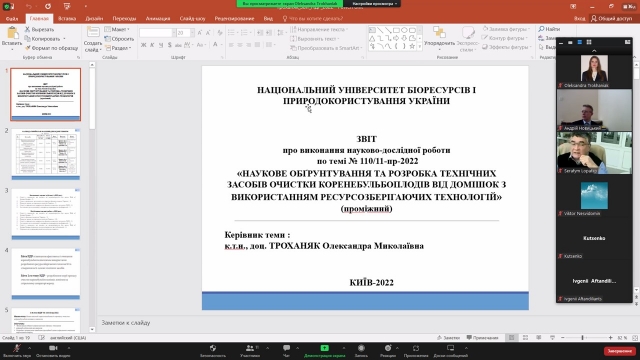Screen dimensions: 640x360
Task: Switch to Normal view in status bar
Action: 511,338
